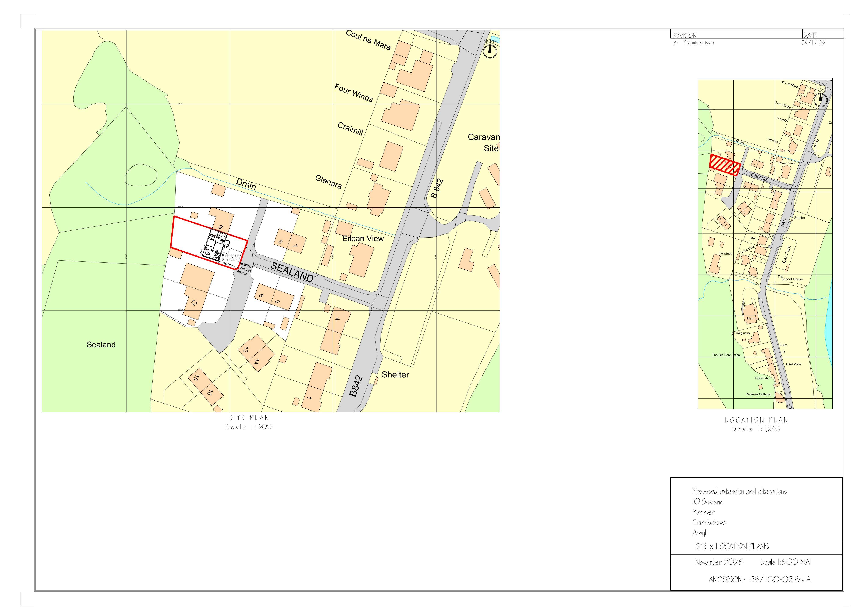868x613 pixels.
Task: Click the 'LOCATION PLAN' title
Action: click(757, 420)
